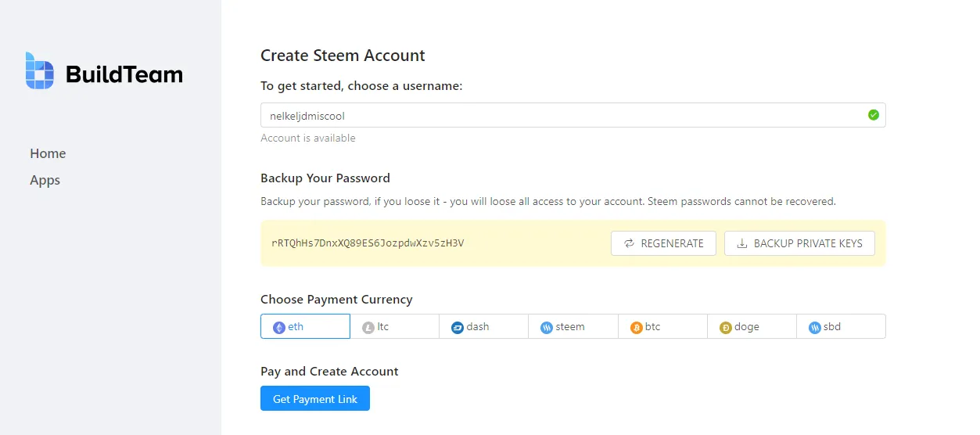Click BACKUP PRIVATE KEYS button
980x435 pixels.
pyautogui.click(x=799, y=243)
